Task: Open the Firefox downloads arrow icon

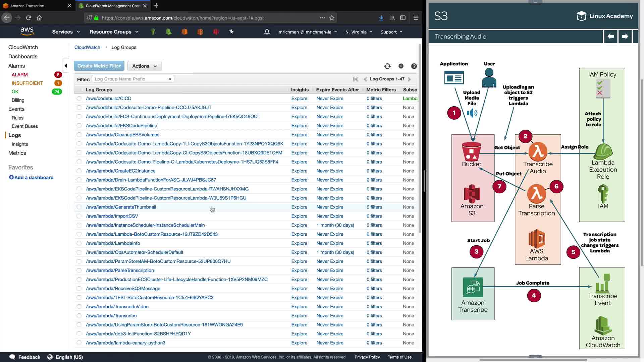Action: click(381, 18)
